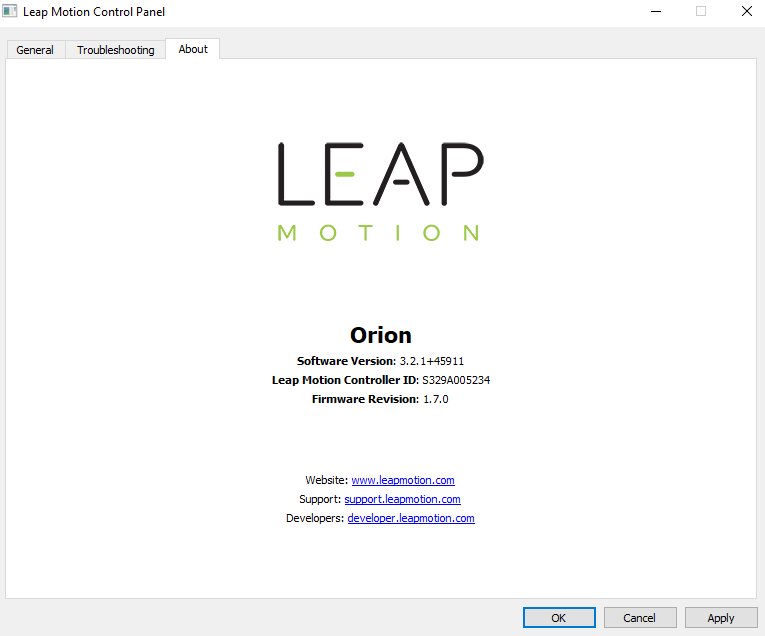Minimize the Leap Motion Control Panel window
This screenshot has width=765, height=636.
pos(656,11)
